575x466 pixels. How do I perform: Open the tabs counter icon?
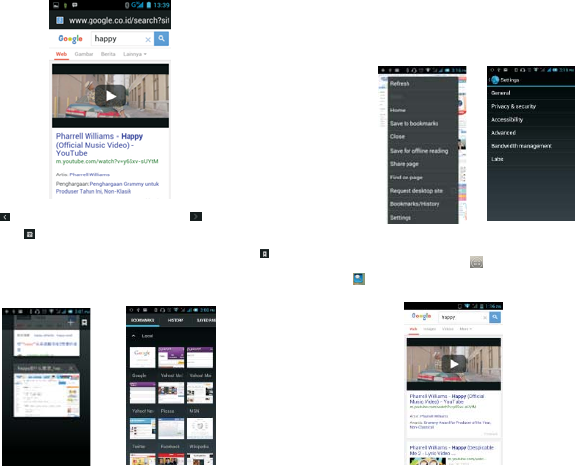click(x=29, y=234)
